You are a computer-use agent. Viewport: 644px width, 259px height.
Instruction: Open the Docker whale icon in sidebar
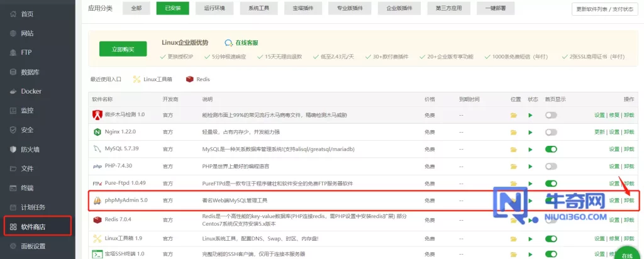[13, 91]
